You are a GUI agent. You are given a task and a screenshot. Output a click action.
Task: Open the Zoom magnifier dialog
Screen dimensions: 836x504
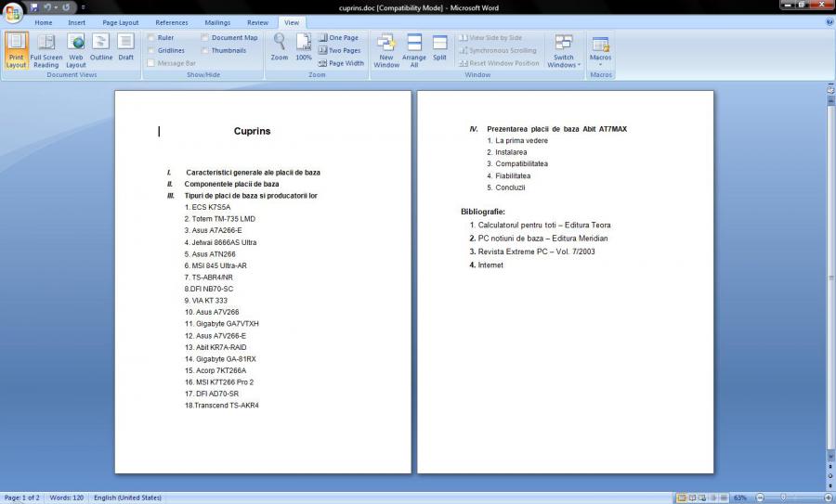(280, 46)
